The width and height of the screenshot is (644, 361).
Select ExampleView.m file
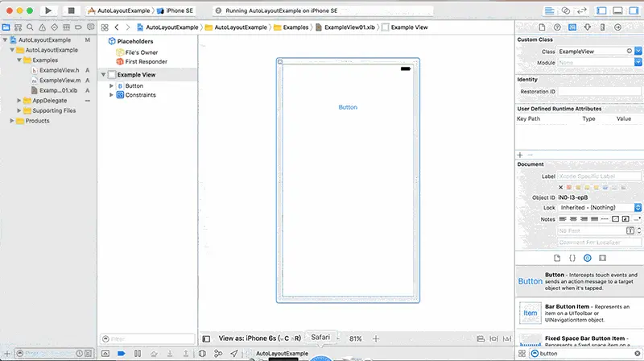click(60, 80)
